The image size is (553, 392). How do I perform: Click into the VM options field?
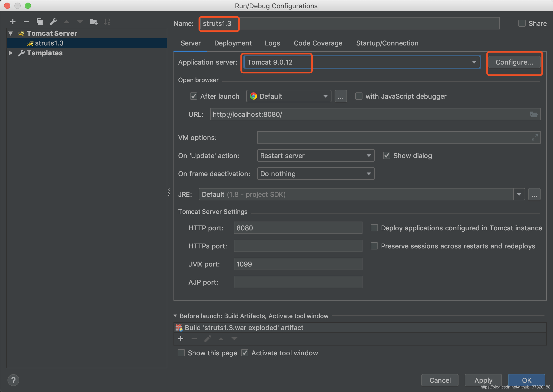(x=399, y=138)
